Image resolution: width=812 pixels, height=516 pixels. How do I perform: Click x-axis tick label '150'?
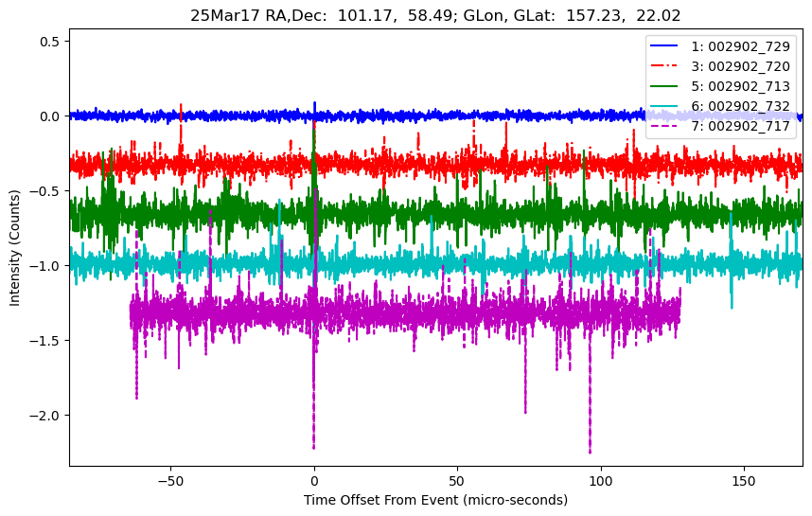pyautogui.click(x=744, y=481)
